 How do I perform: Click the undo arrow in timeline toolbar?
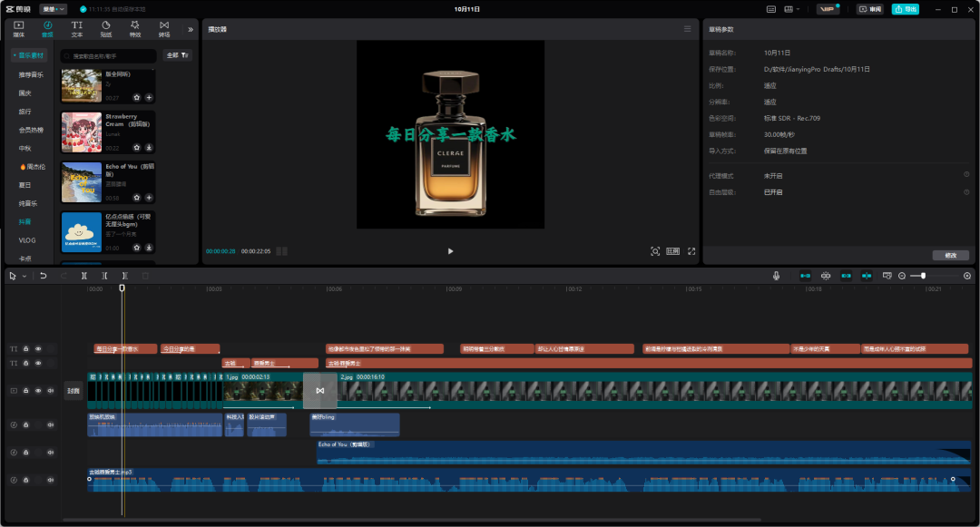pos(43,276)
